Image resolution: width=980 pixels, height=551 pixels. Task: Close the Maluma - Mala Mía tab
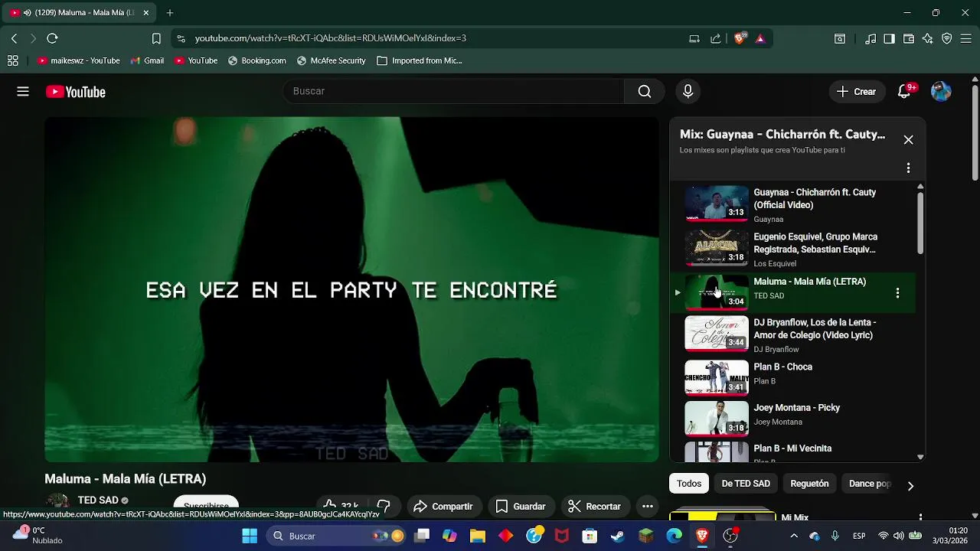pos(145,12)
